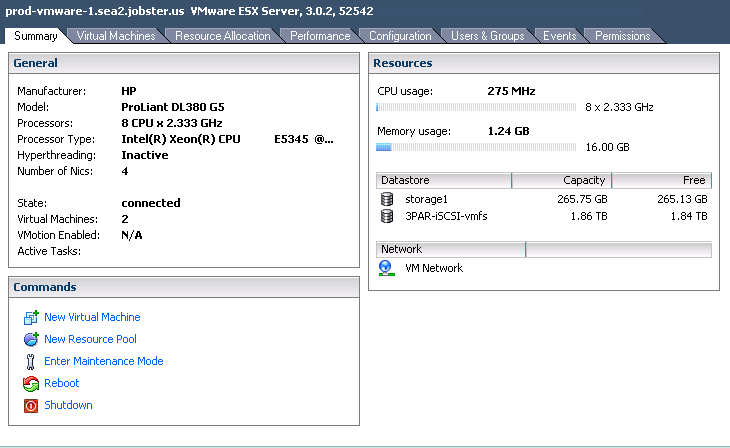Select the 3PAR-iSCSI-vmfs datastore icon

coord(387,216)
